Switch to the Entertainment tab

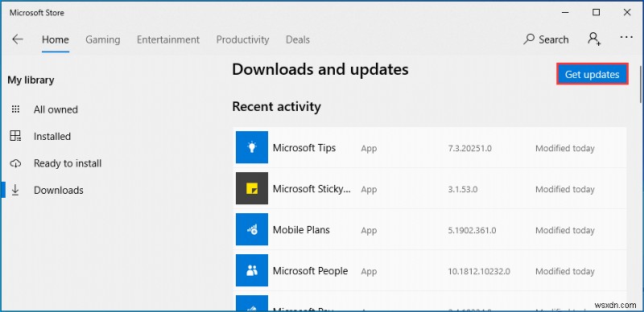pyautogui.click(x=168, y=40)
